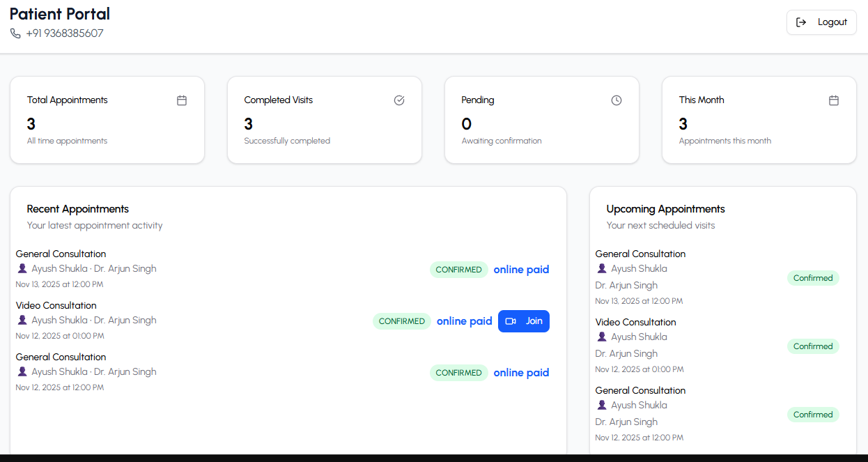Image resolution: width=868 pixels, height=462 pixels.
Task: Click the calendar icon in Total Appointments
Action: [182, 100]
